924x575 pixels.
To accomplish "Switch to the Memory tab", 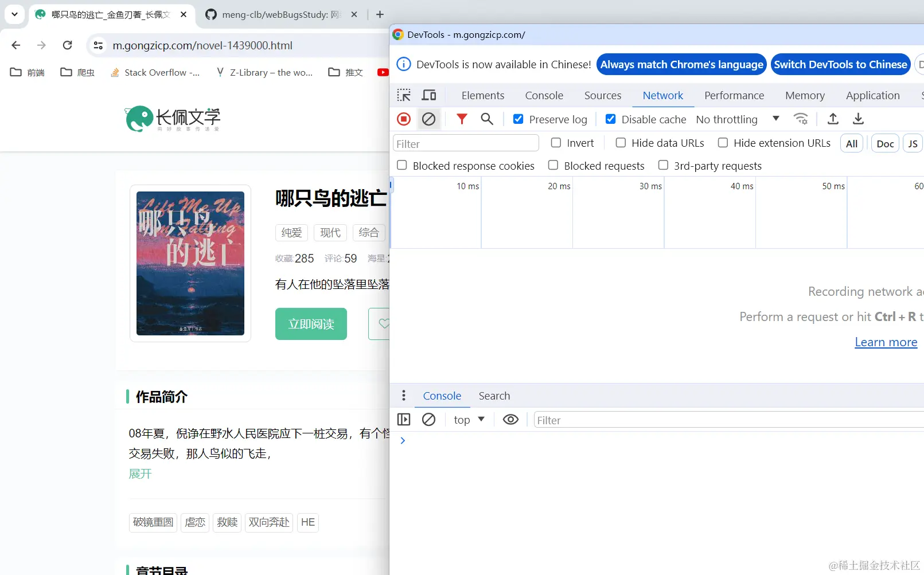I will click(805, 95).
